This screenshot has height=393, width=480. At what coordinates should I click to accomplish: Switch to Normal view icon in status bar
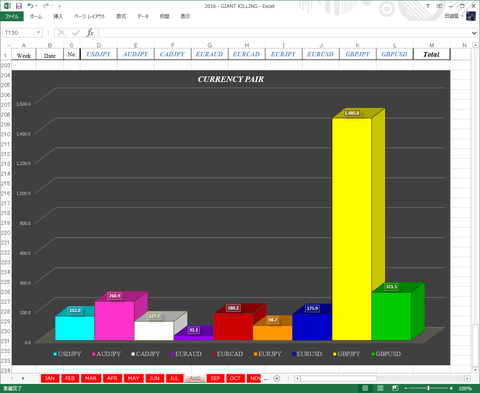365,388
